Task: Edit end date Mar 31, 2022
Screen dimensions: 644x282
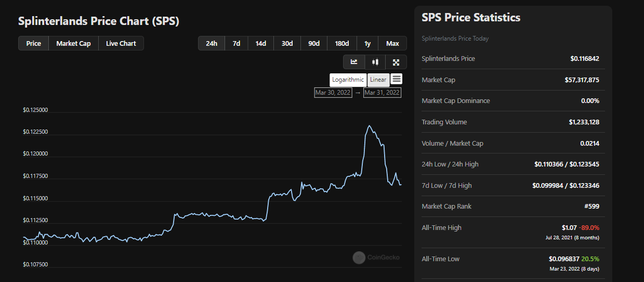Action: click(382, 93)
